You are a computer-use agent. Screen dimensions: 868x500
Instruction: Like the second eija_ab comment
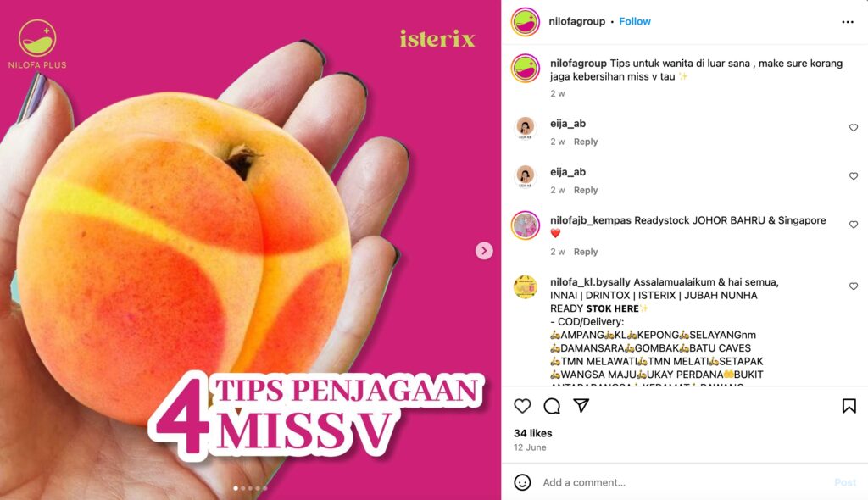(x=854, y=176)
